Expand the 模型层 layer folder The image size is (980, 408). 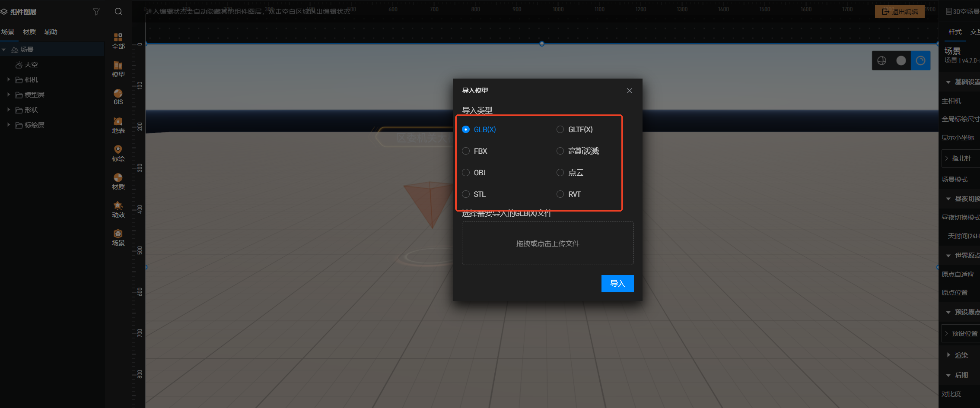[x=9, y=95]
